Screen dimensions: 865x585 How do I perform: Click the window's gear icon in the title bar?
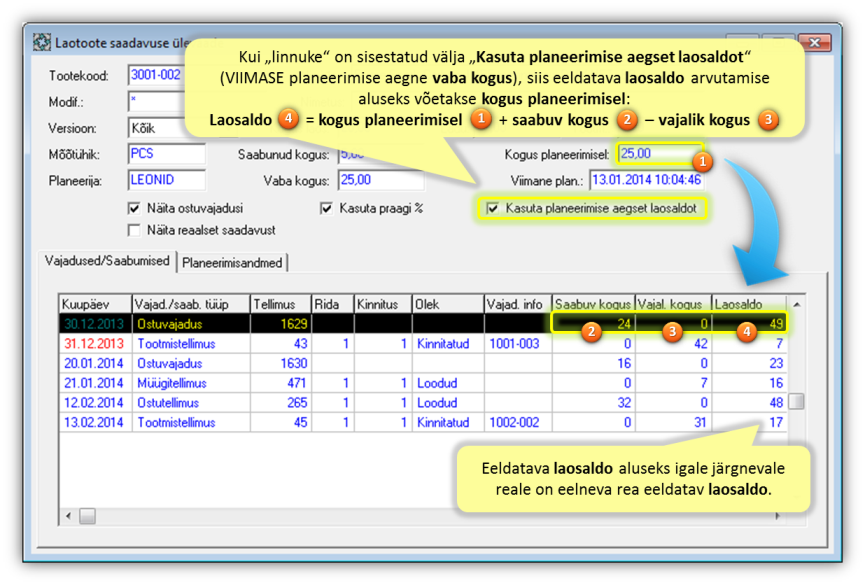[41, 42]
